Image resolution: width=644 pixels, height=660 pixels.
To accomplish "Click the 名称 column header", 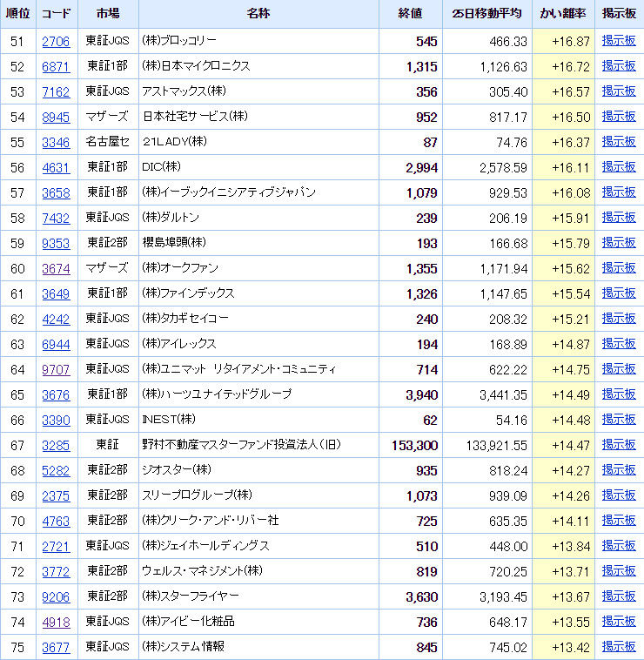I will (258, 13).
